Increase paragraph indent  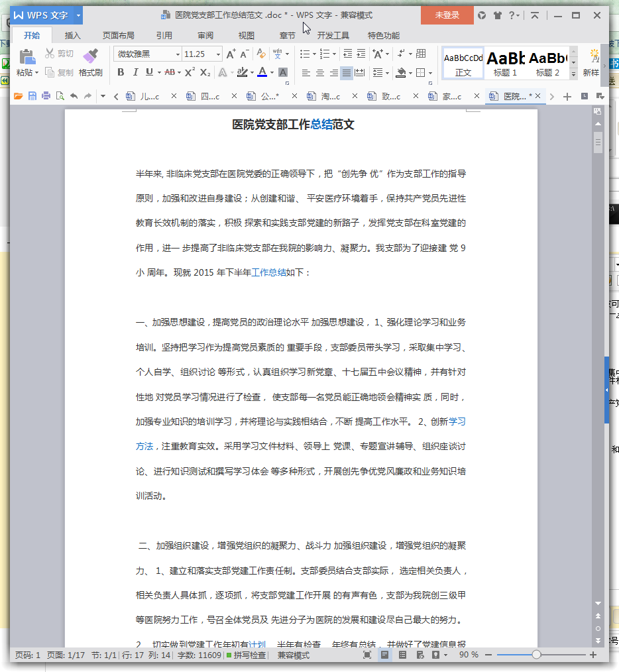tap(361, 54)
